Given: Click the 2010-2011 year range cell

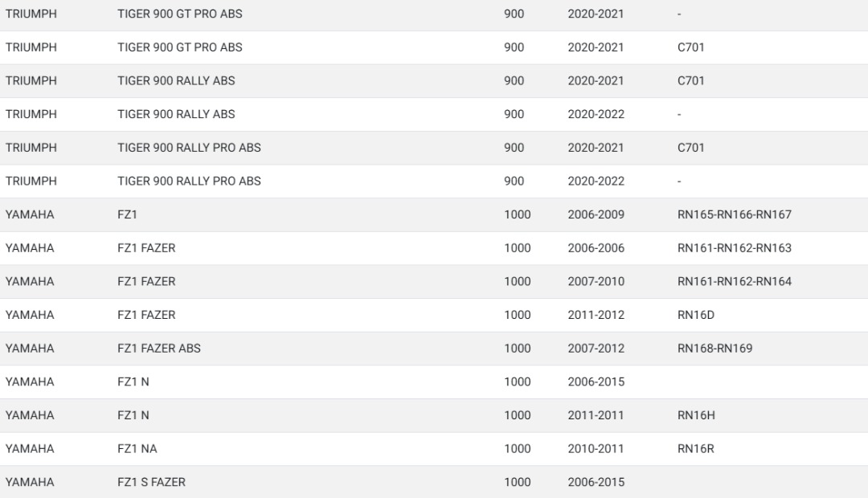Looking at the screenshot, I should [x=596, y=449].
